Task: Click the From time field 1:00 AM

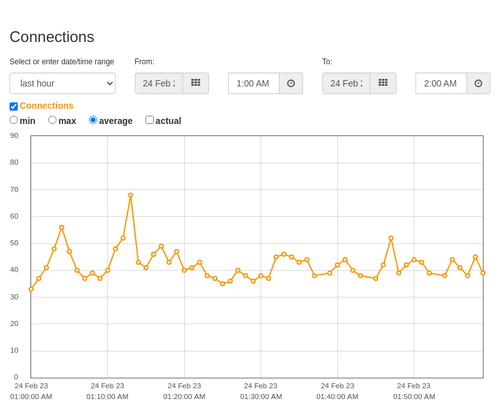Action: pos(254,83)
